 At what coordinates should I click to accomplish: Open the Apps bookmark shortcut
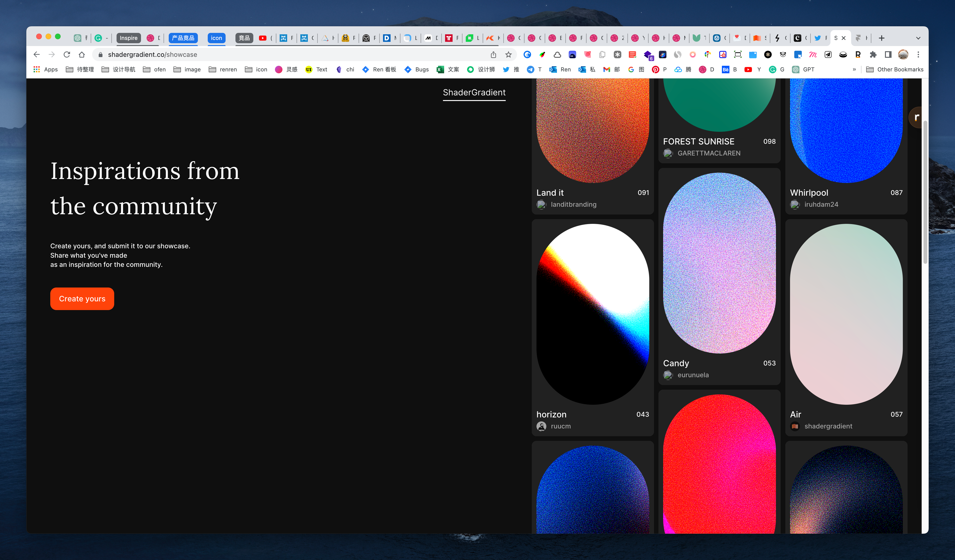46,69
